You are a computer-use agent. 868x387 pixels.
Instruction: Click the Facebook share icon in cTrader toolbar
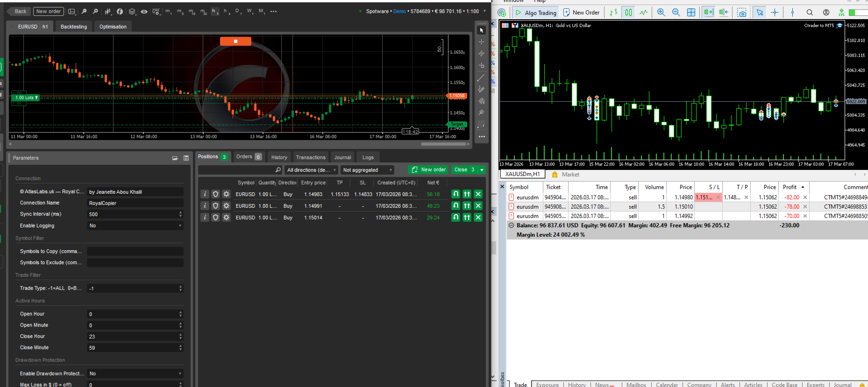coord(120,11)
